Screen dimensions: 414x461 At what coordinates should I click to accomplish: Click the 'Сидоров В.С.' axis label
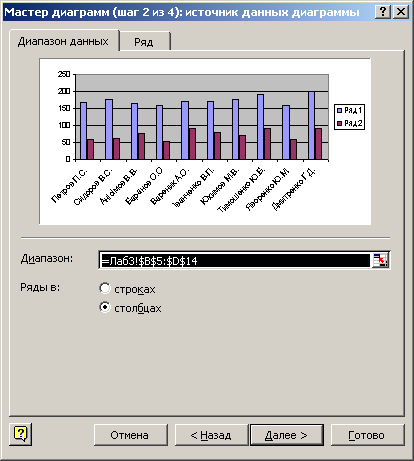click(x=93, y=187)
